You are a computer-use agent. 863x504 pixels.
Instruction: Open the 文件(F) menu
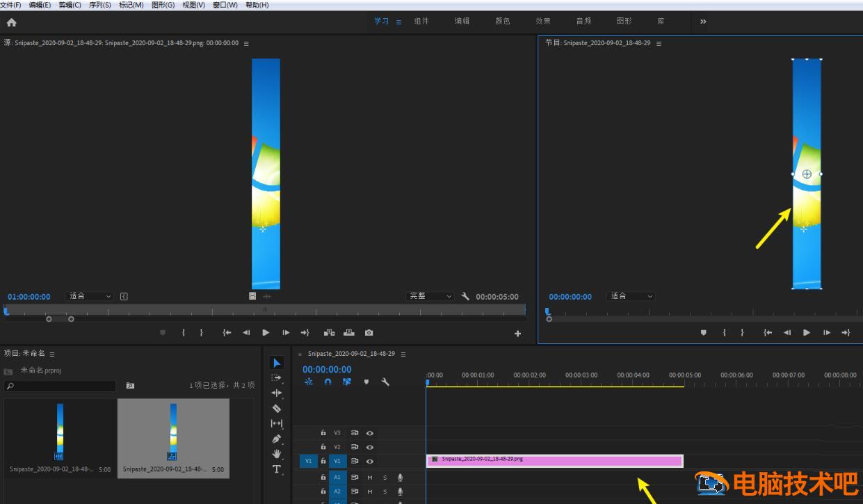click(11, 5)
